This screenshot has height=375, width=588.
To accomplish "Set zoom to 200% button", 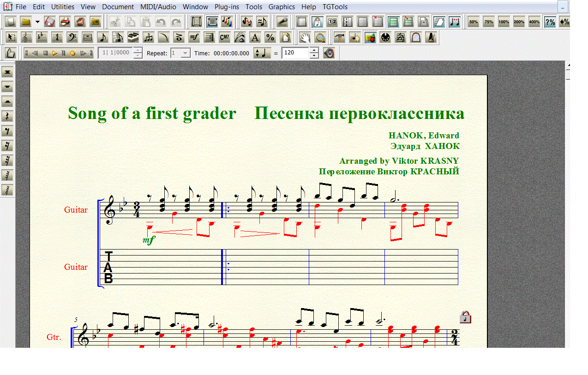I will [519, 22].
